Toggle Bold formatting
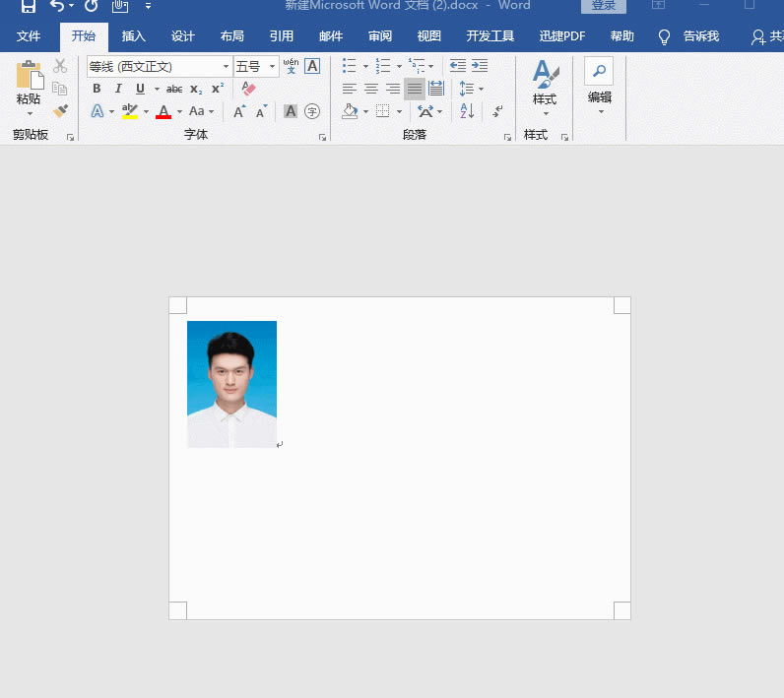This screenshot has width=784, height=698. 97,89
